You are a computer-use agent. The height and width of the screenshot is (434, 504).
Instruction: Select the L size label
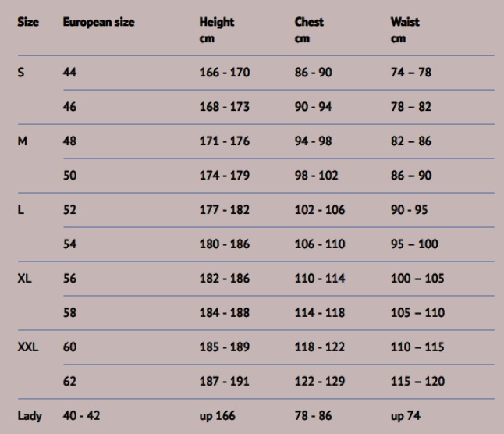pos(20,210)
